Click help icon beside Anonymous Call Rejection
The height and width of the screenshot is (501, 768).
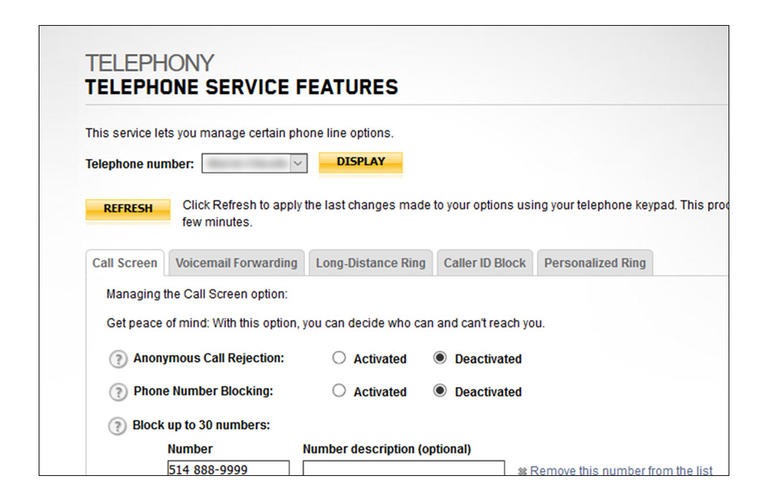point(118,359)
